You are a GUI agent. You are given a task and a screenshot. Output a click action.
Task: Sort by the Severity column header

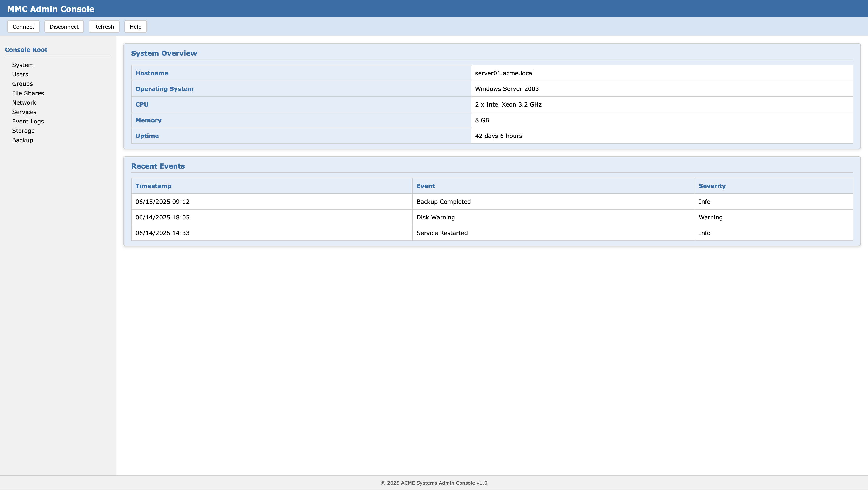click(x=712, y=186)
